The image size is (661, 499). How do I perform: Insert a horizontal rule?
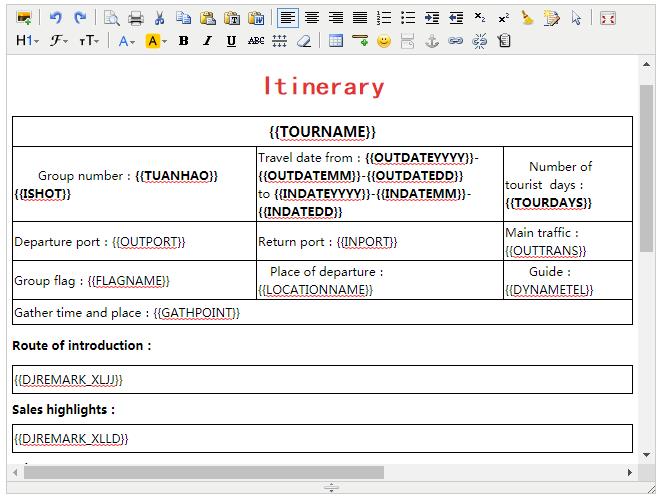pyautogui.click(x=360, y=41)
